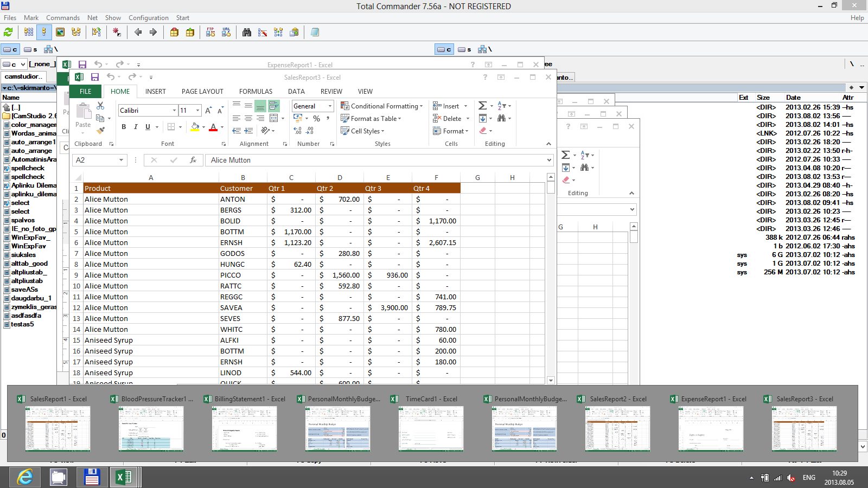
Task: Click the red Font Color button
Action: [213, 127]
